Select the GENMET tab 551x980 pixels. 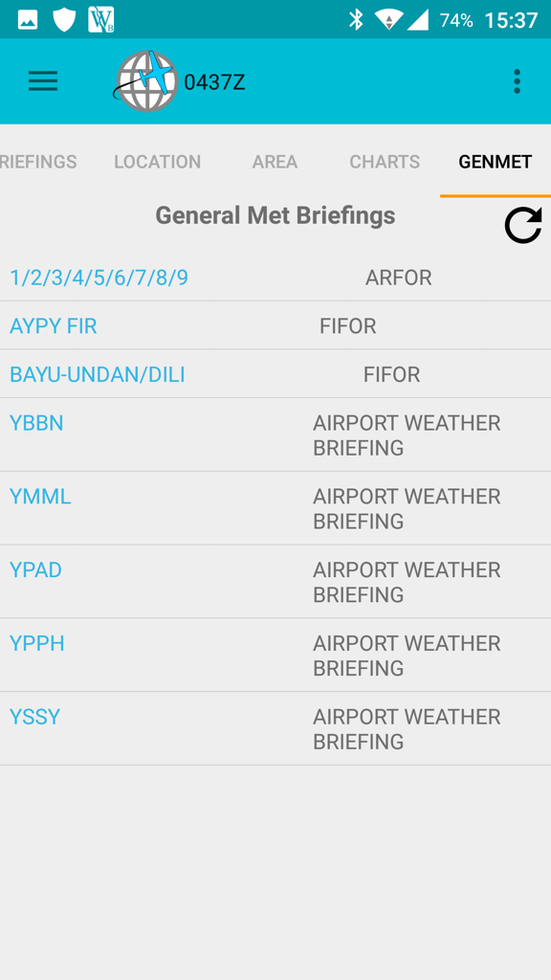(496, 162)
